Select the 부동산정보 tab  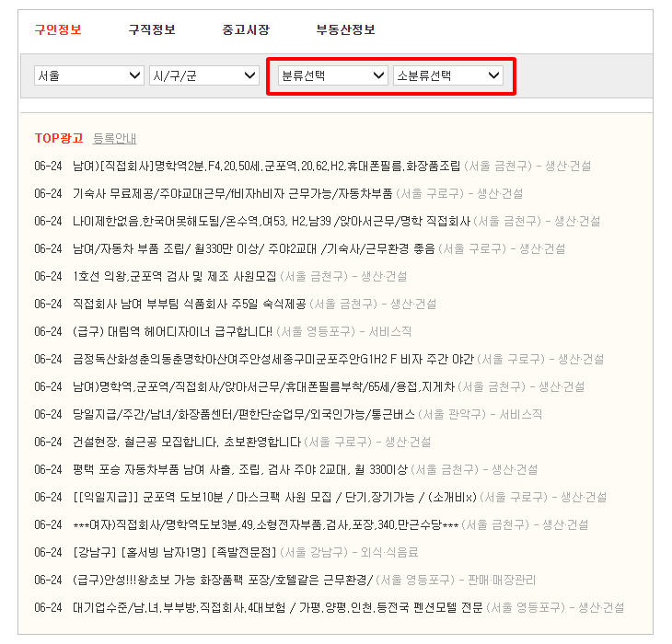pos(345,29)
